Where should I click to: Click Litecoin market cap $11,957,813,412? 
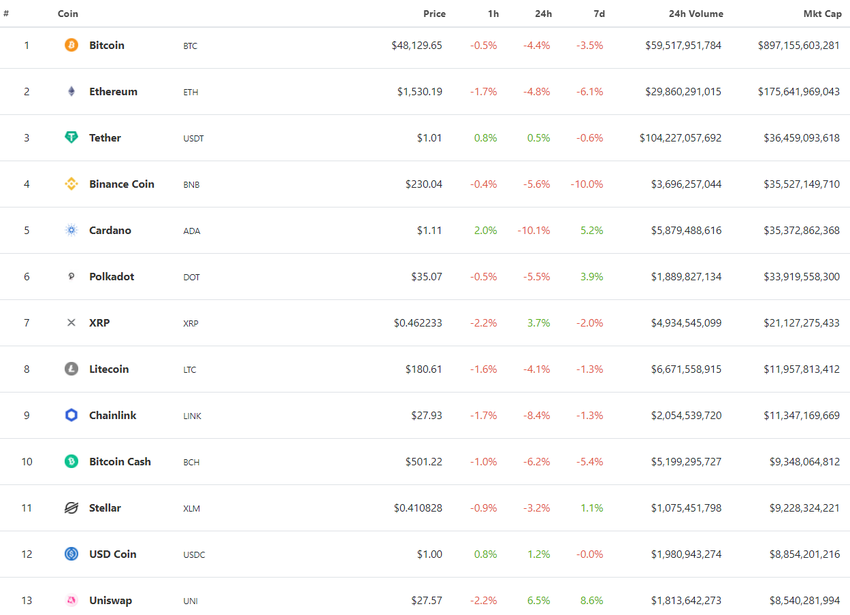[802, 369]
